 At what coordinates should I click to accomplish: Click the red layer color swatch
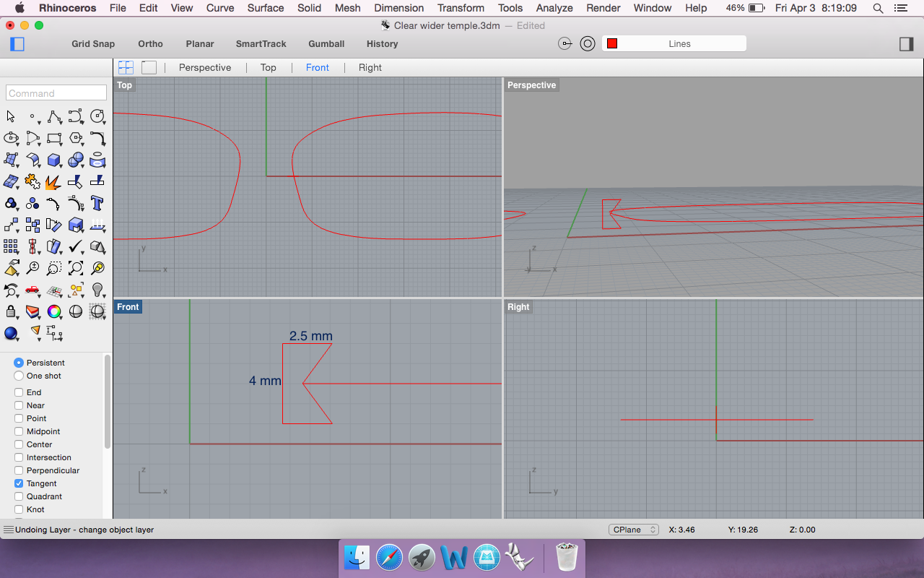coord(612,43)
